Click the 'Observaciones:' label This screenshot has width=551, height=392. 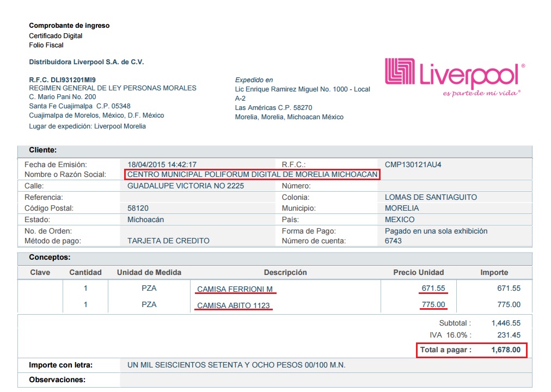click(57, 379)
